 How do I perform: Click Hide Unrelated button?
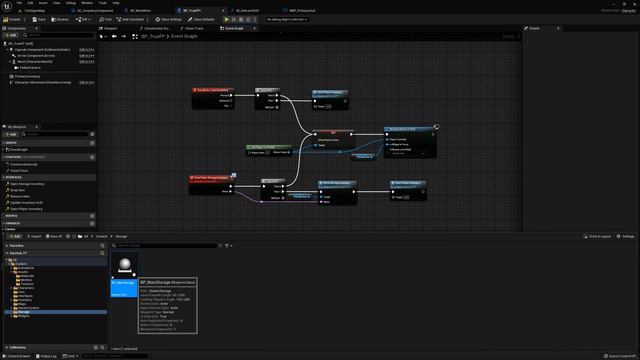(x=131, y=19)
